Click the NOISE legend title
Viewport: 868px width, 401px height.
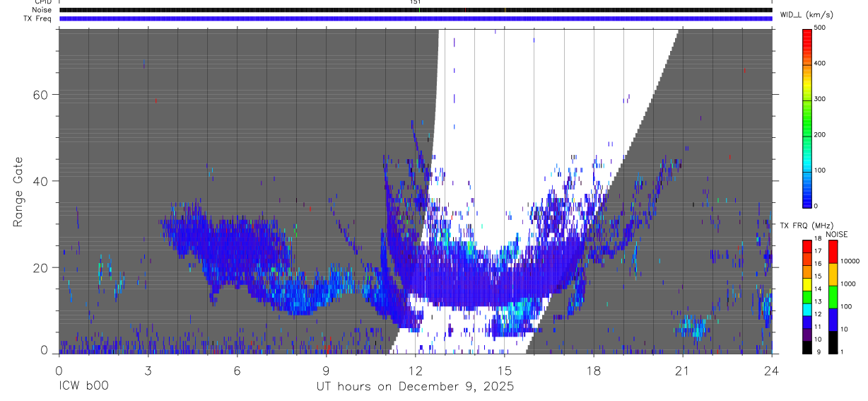(837, 234)
